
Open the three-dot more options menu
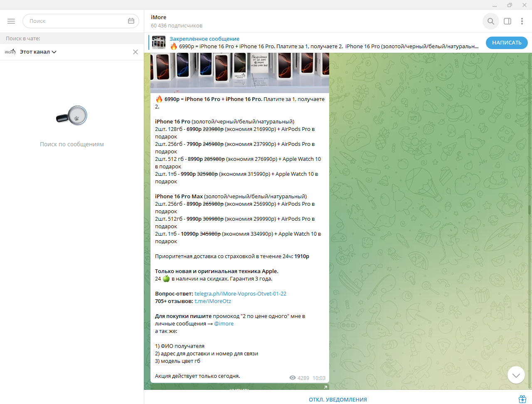(x=522, y=21)
